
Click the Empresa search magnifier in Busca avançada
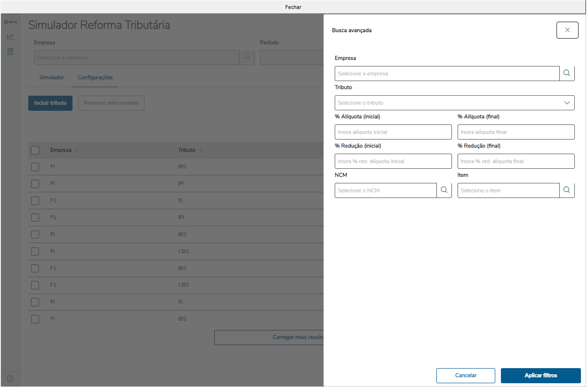[x=567, y=74]
